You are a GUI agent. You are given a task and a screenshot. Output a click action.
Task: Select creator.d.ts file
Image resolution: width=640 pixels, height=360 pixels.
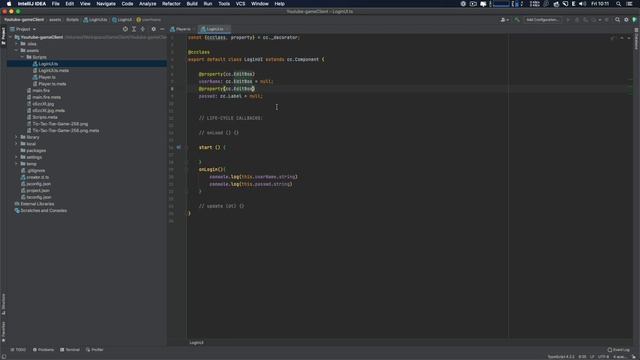pyautogui.click(x=38, y=177)
